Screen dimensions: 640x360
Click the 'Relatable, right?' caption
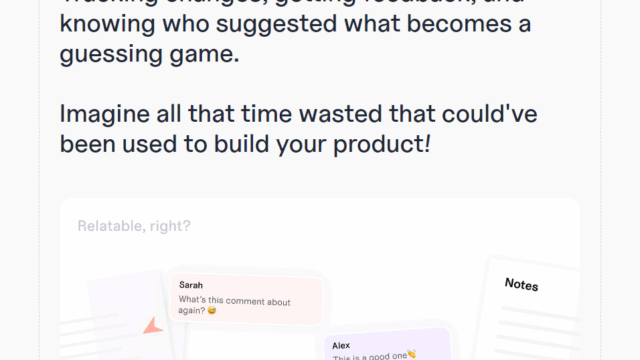click(134, 226)
